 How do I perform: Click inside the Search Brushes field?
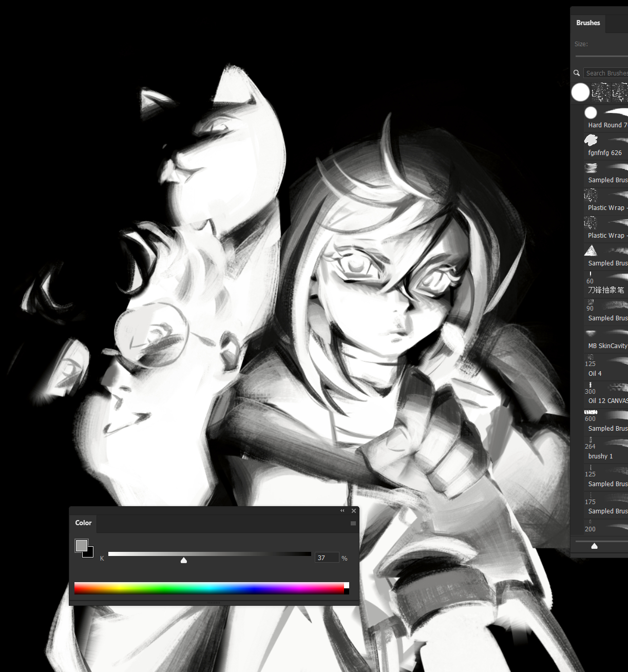[606, 73]
